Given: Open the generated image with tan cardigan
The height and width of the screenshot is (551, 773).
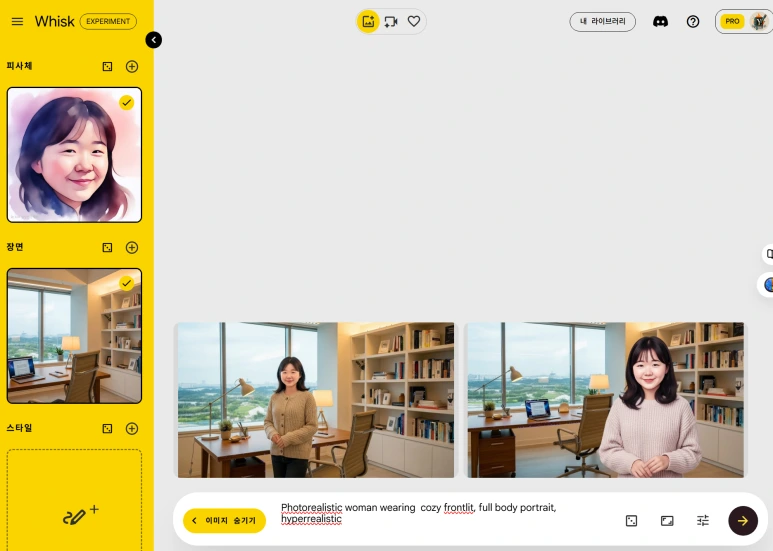Looking at the screenshot, I should tap(316, 400).
